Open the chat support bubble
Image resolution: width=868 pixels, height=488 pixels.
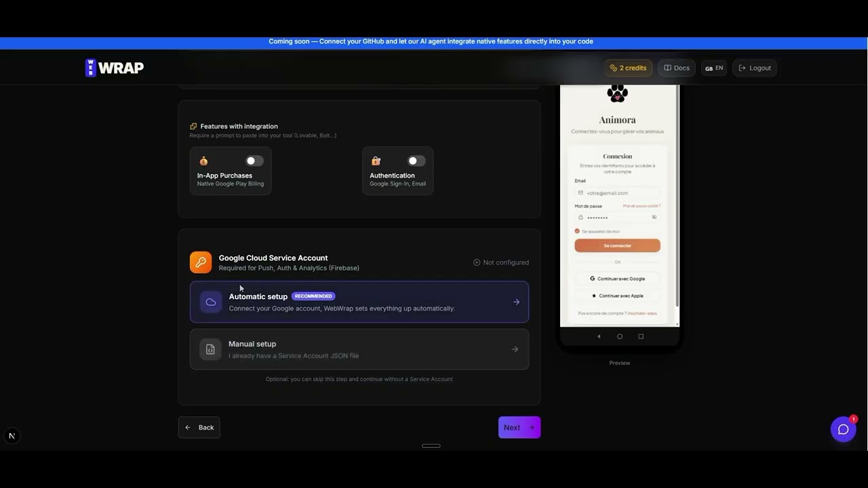[x=844, y=429]
